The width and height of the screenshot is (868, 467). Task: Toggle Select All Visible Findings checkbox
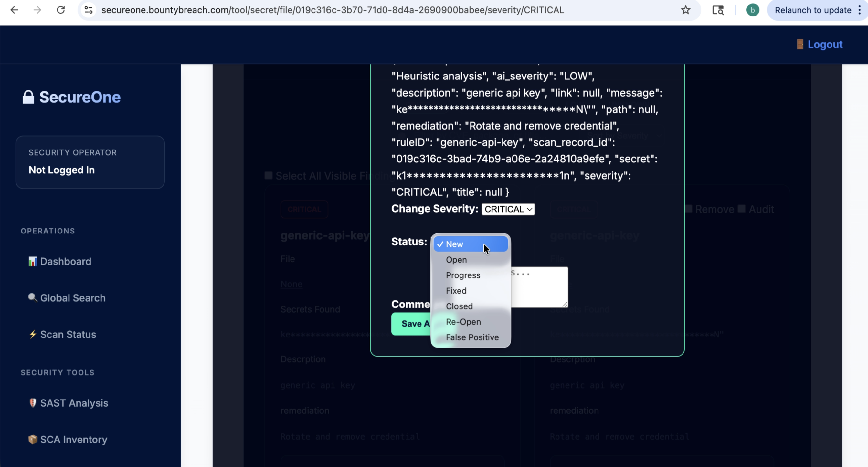(x=269, y=175)
